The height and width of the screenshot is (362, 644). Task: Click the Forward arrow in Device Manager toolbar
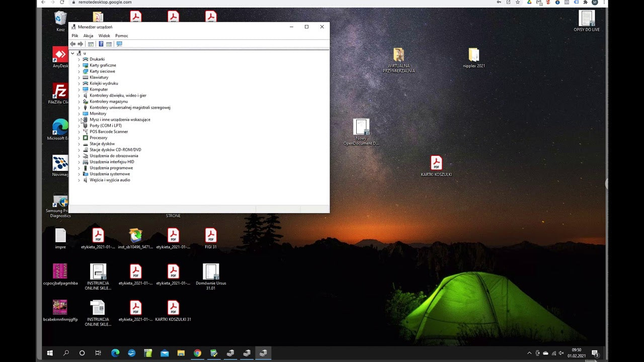point(80,44)
